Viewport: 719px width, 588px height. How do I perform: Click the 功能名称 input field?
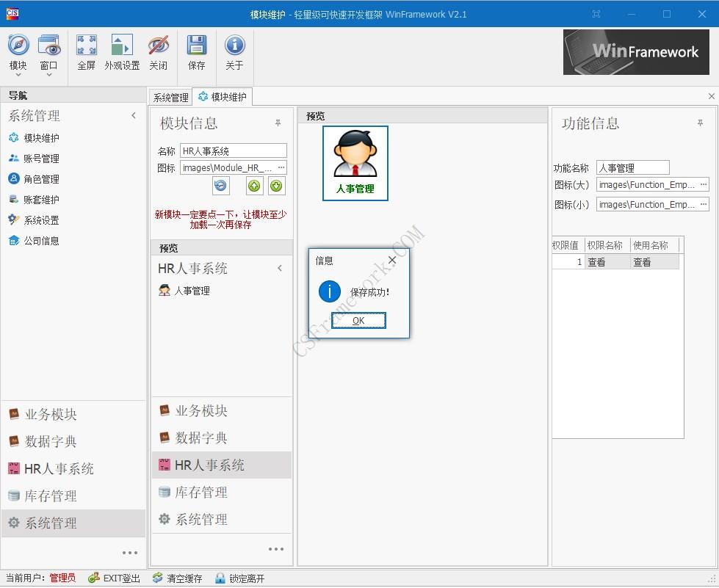point(632,168)
